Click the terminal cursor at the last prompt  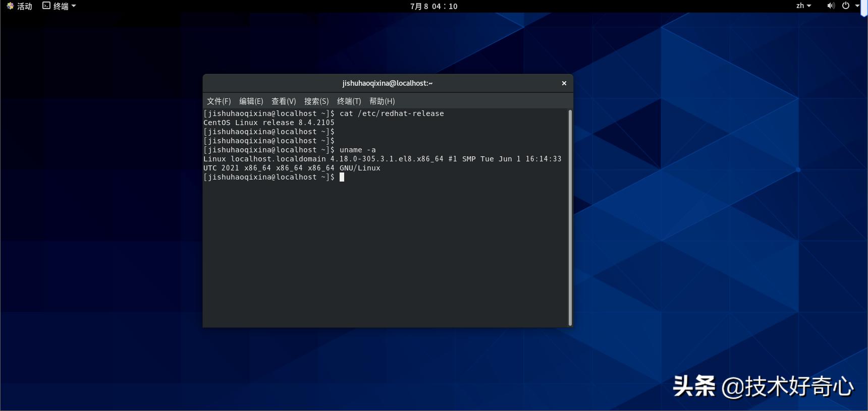342,177
